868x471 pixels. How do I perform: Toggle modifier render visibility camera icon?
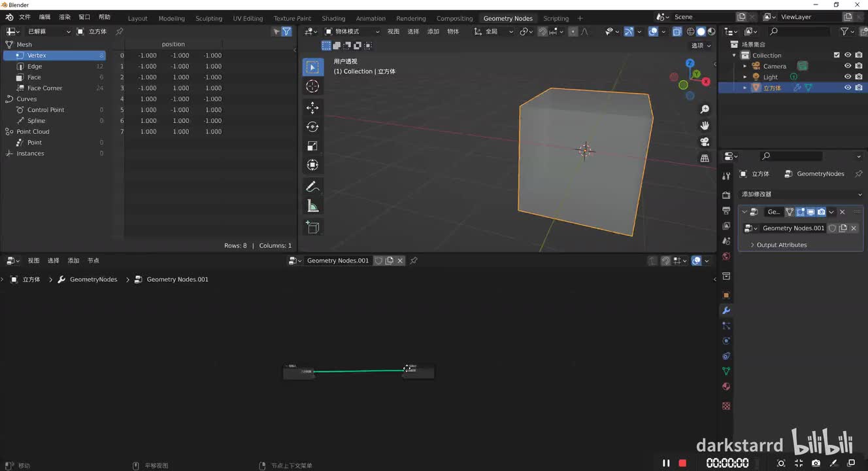click(x=821, y=212)
